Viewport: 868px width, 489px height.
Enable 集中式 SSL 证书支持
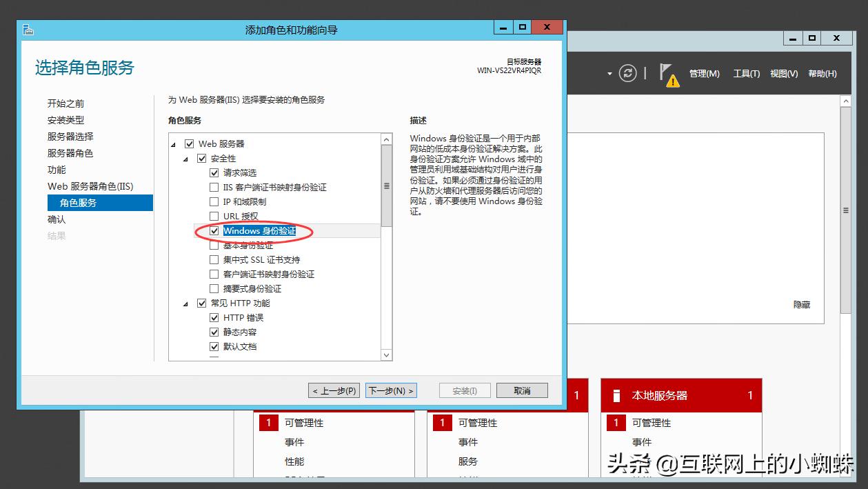(x=214, y=260)
